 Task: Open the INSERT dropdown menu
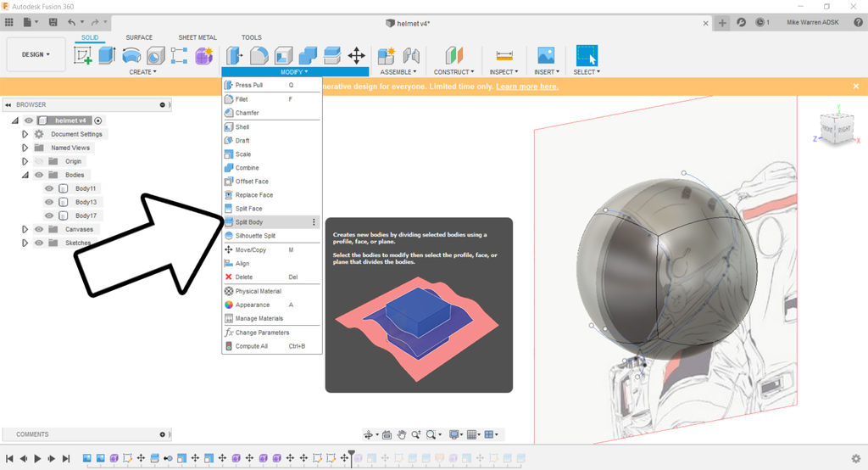coord(547,72)
